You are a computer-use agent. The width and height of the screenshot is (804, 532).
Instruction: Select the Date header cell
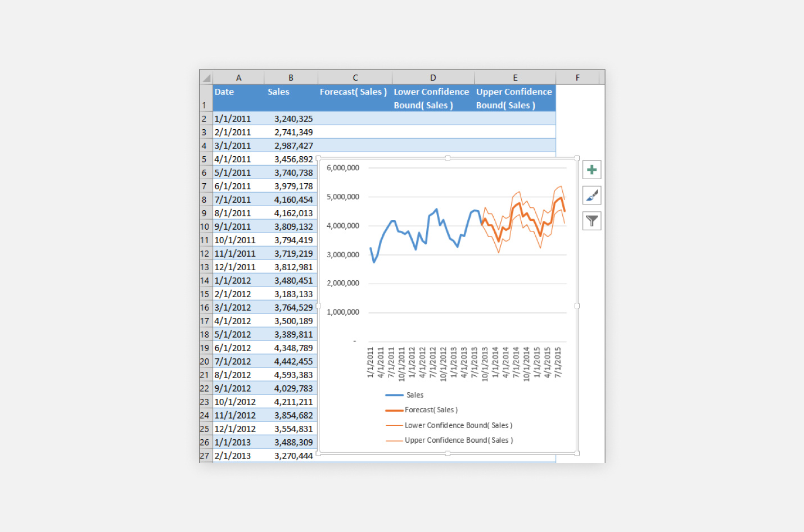pos(238,98)
